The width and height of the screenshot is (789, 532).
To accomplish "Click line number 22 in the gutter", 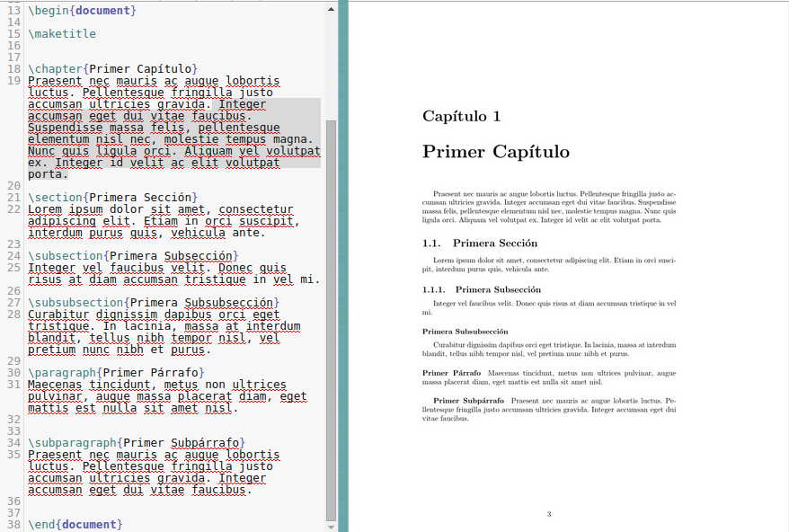I will pos(14,208).
